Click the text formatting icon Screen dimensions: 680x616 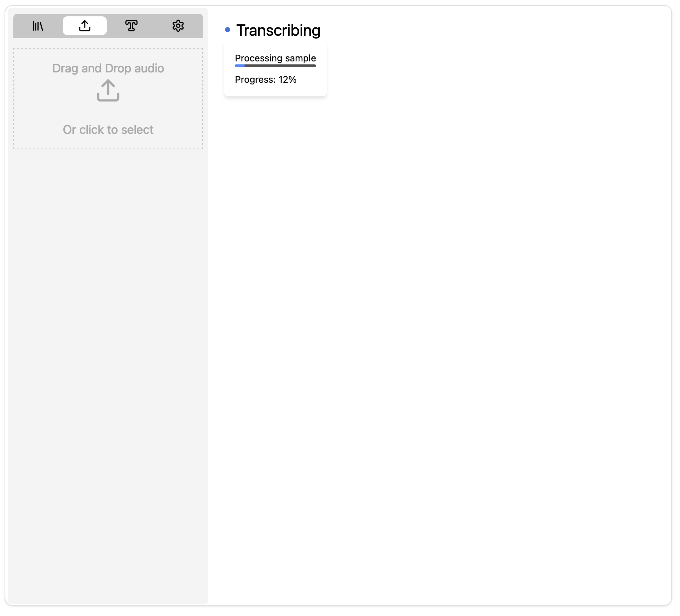coord(131,25)
